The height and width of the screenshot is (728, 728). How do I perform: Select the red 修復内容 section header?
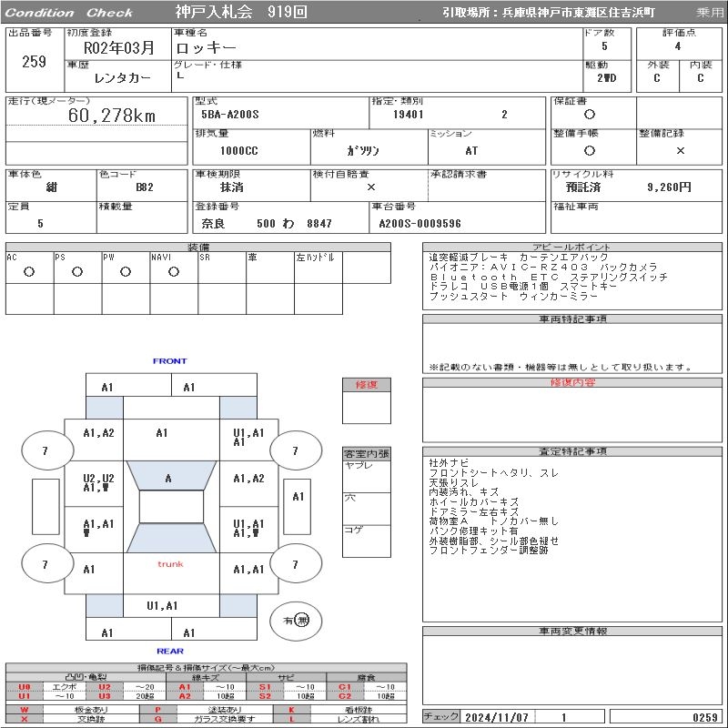[572, 382]
